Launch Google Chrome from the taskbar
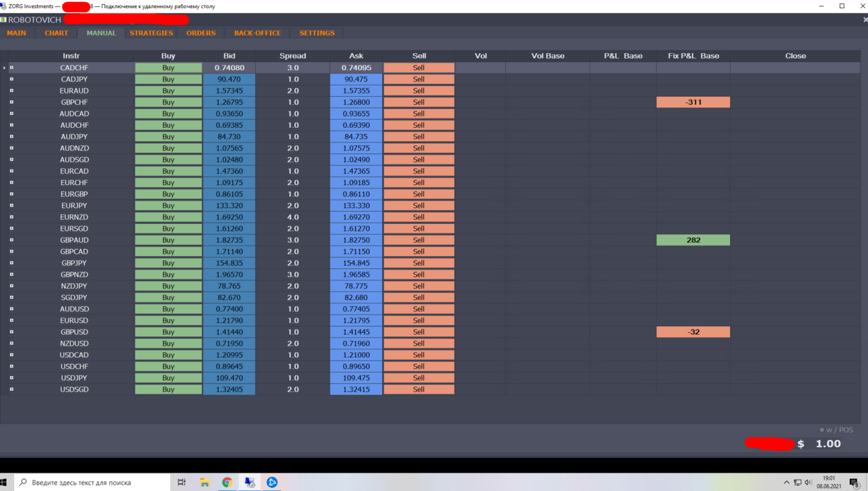Viewport: 868px width, 491px height. pos(227,482)
